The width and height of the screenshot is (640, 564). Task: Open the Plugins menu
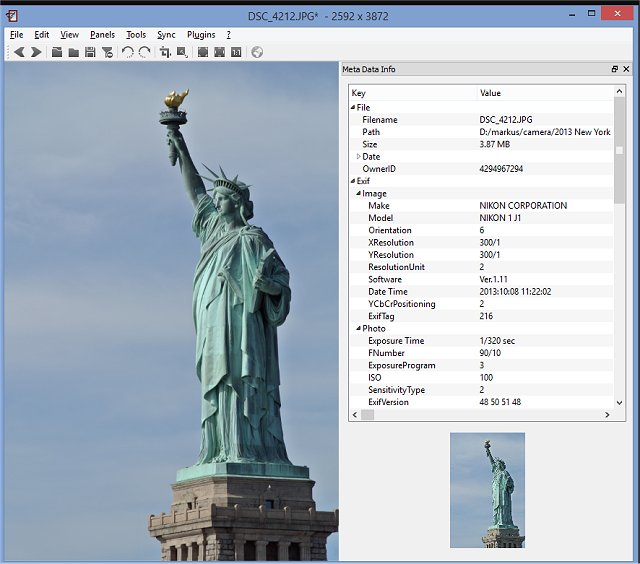point(201,34)
